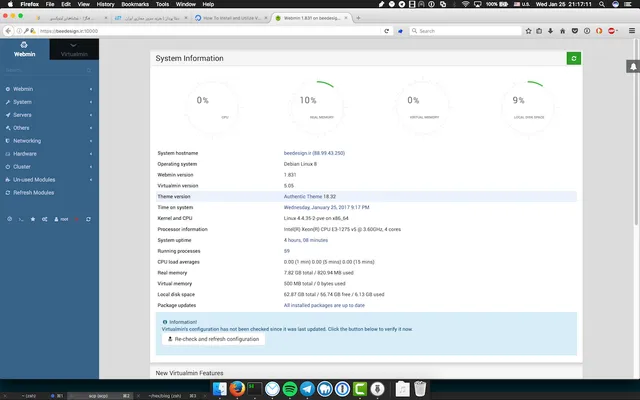Click the Firefox back arrow button

point(8,31)
